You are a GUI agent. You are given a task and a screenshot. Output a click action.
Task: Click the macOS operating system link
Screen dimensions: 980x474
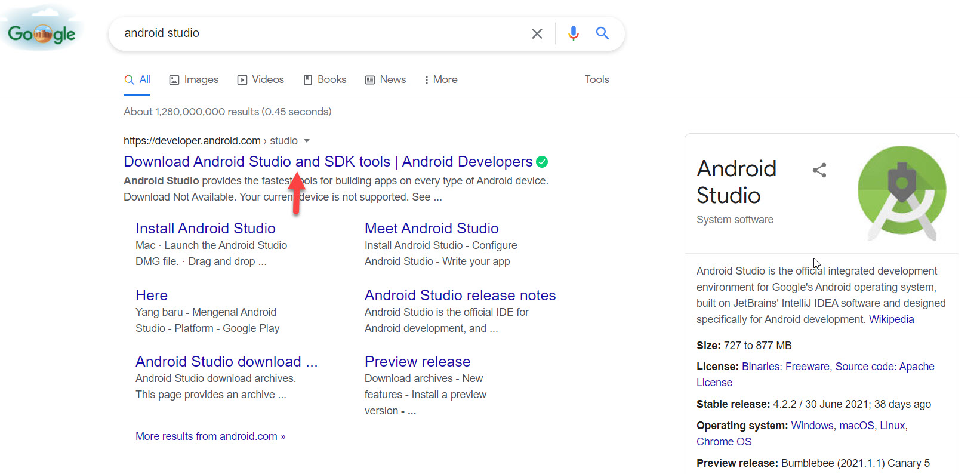click(856, 426)
